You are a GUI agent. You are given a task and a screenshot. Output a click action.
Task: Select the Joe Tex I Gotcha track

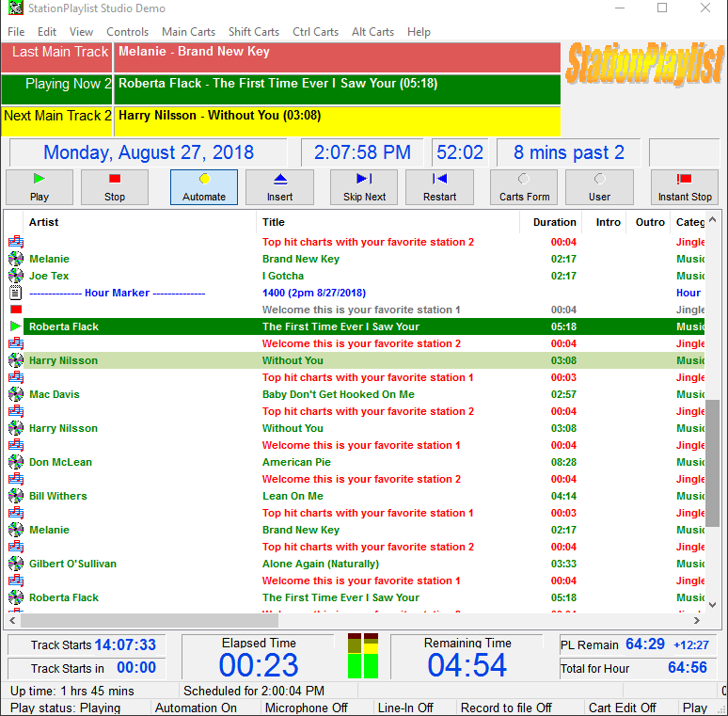(x=356, y=276)
